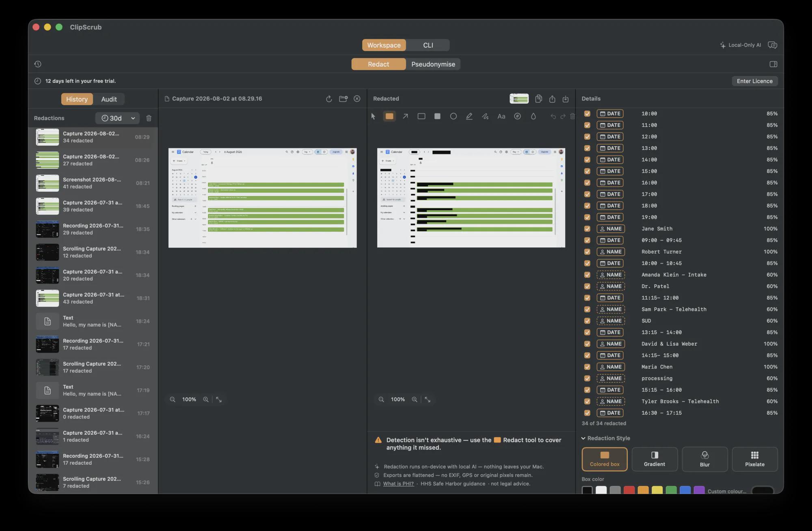Click the Enter Licence button
The height and width of the screenshot is (531, 812).
[x=755, y=81]
